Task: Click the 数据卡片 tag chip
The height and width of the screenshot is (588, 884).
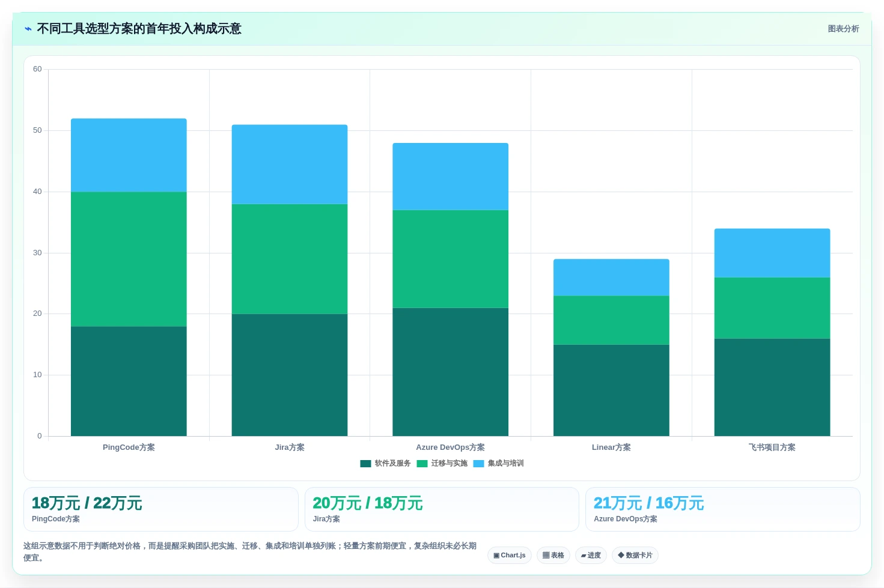Action: pyautogui.click(x=635, y=556)
